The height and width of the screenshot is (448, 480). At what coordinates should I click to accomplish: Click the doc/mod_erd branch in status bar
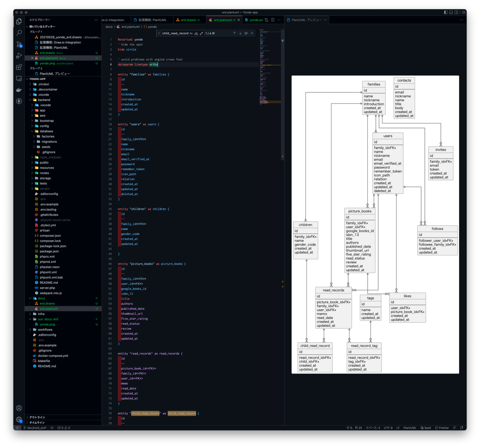tap(35, 428)
